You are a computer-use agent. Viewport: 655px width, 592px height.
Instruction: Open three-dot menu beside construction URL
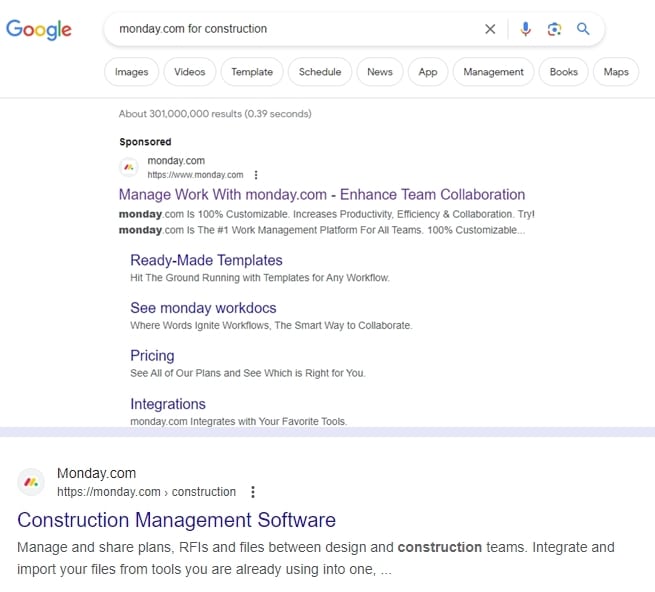(x=253, y=492)
